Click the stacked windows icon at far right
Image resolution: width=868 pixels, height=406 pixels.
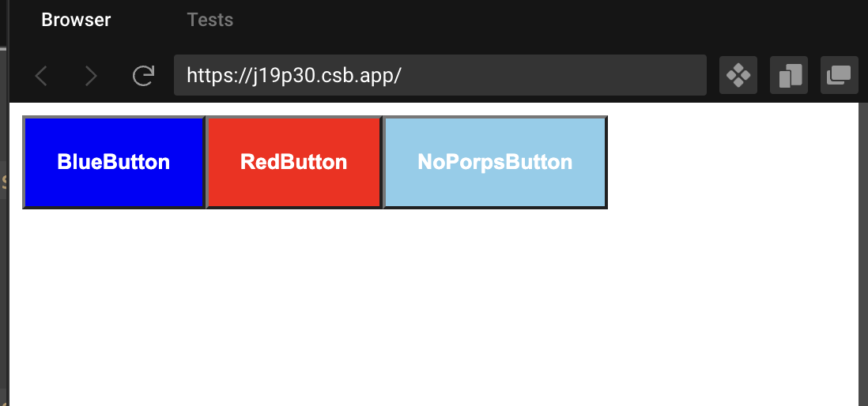[x=840, y=75]
